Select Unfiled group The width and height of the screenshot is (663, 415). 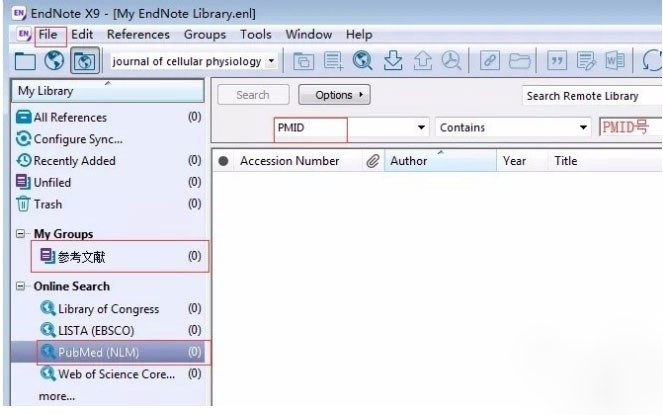coord(109,182)
